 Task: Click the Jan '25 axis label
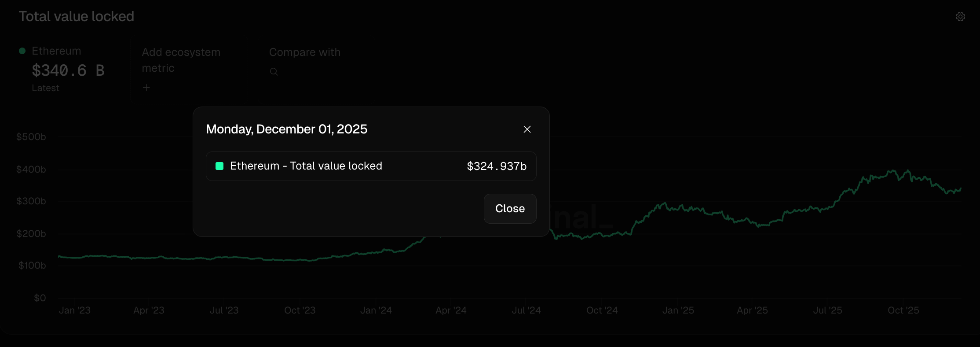[x=678, y=310]
